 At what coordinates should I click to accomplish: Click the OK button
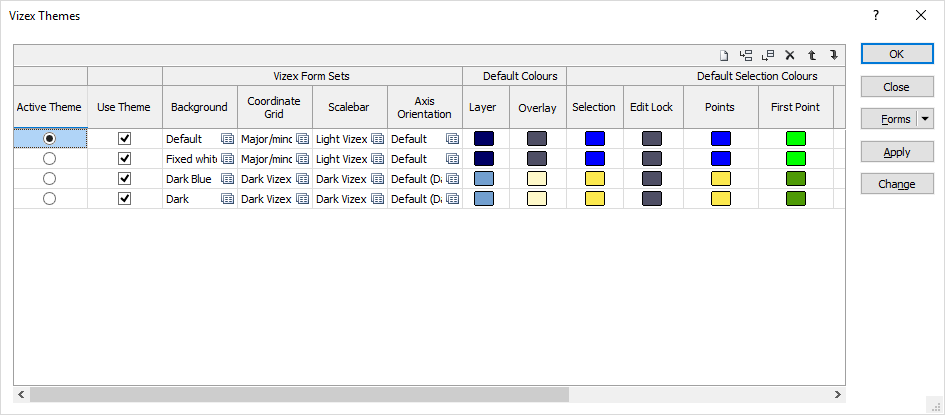tap(897, 54)
